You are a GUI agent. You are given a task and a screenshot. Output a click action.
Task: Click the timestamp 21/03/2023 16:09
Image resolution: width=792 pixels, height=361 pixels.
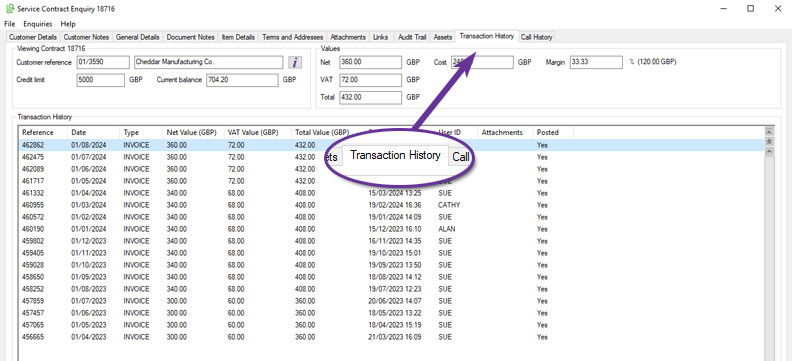pos(394,337)
